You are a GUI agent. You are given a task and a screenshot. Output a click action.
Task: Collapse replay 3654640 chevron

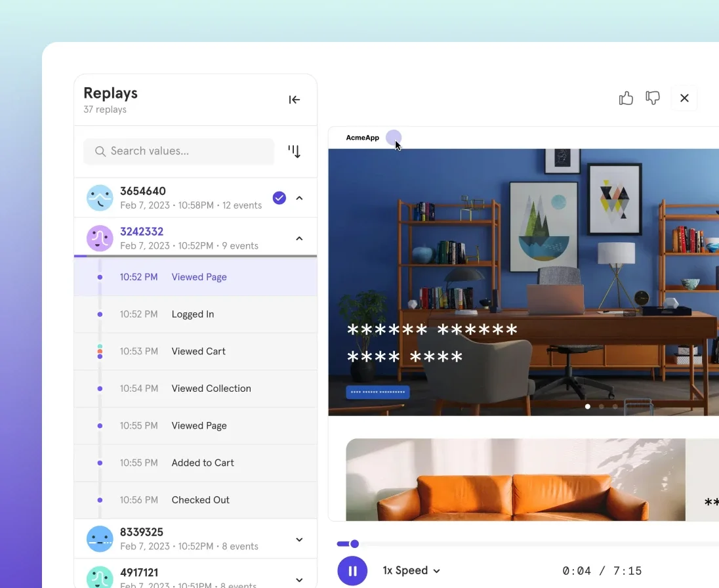click(299, 198)
